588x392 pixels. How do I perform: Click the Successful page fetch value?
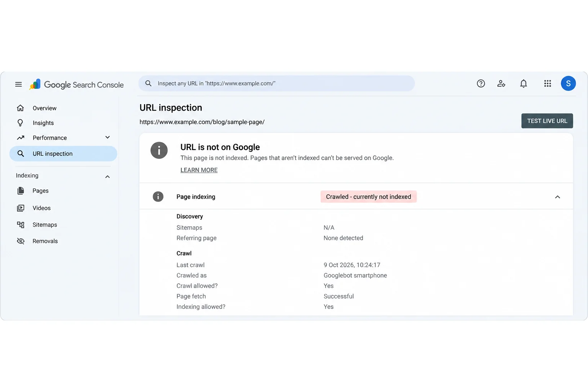[339, 296]
